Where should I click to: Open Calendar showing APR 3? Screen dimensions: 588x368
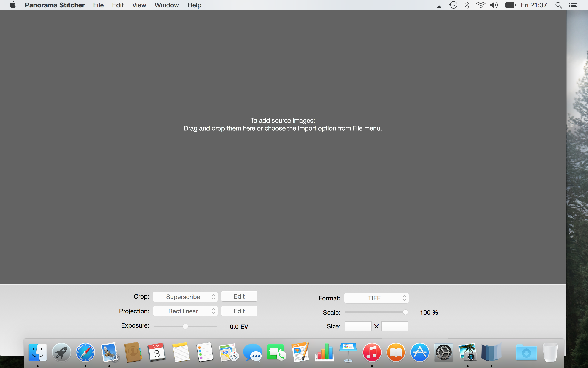157,352
